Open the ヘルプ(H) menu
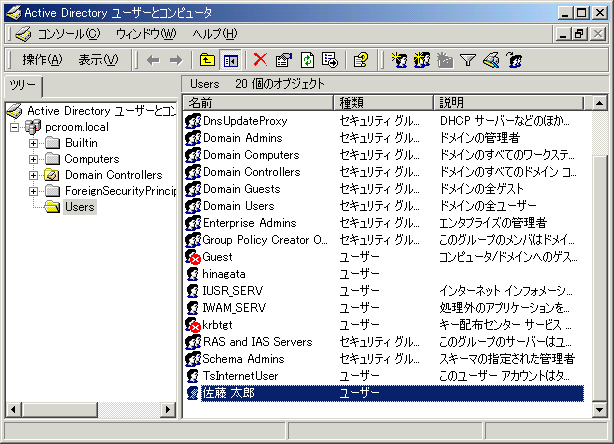Viewport: 614px width, 444px height. pyautogui.click(x=215, y=34)
